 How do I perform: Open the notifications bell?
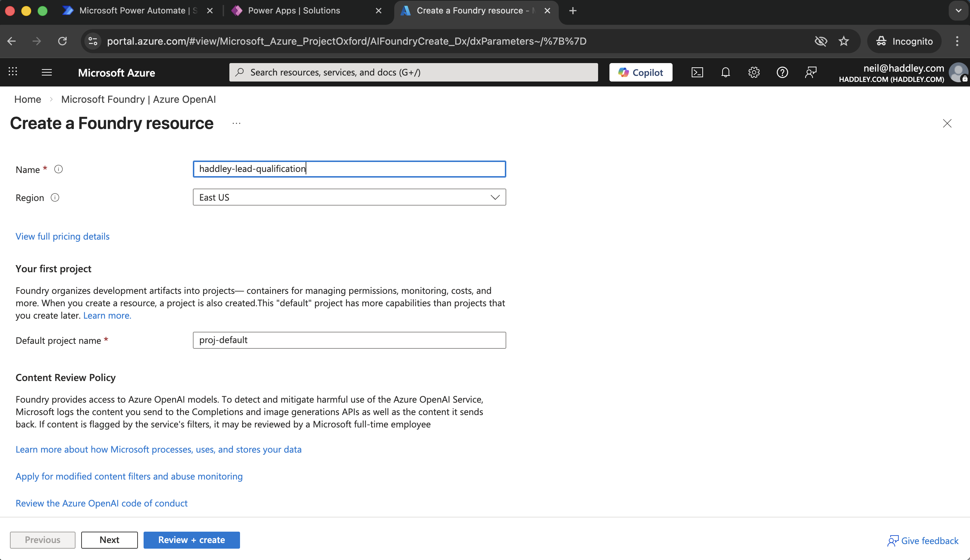click(x=725, y=72)
